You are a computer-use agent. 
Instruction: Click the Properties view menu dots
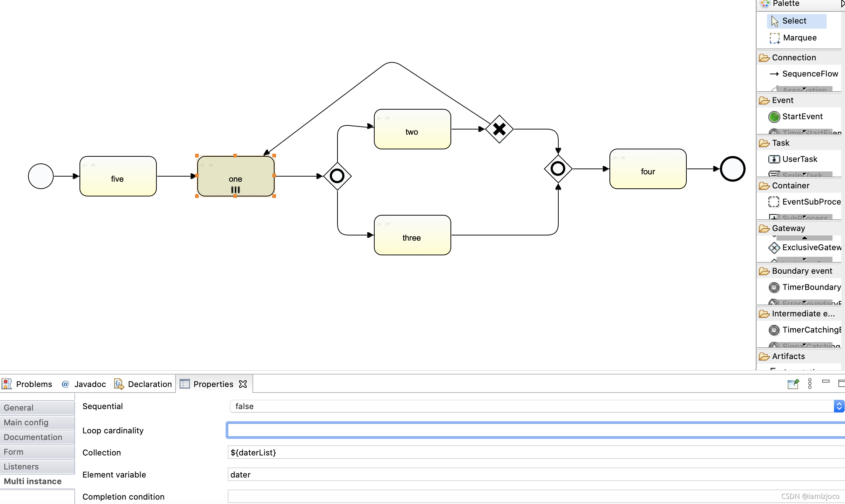point(810,384)
